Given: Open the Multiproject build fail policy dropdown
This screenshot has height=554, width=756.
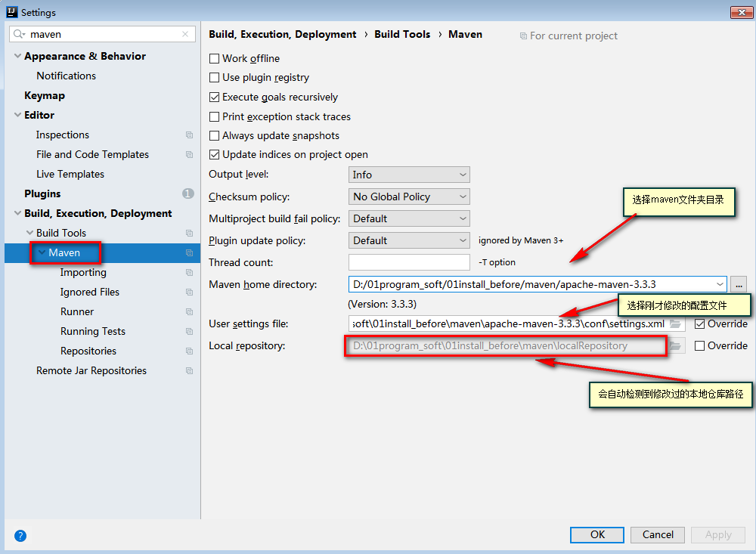Looking at the screenshot, I should pos(409,218).
